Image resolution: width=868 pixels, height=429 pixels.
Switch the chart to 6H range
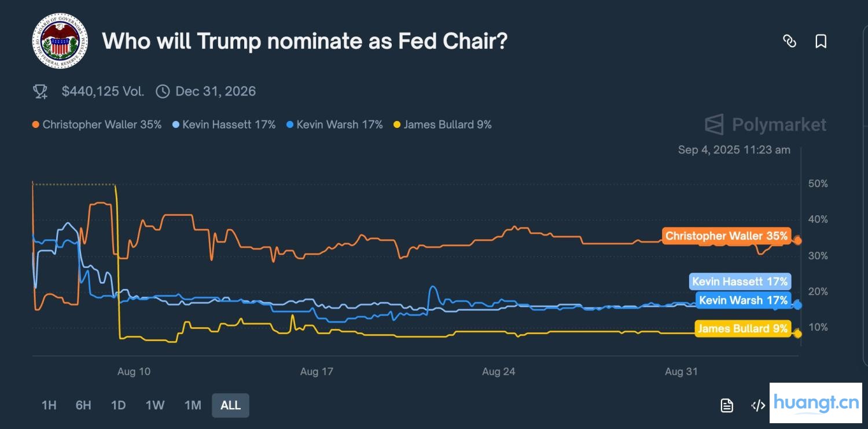tap(83, 405)
